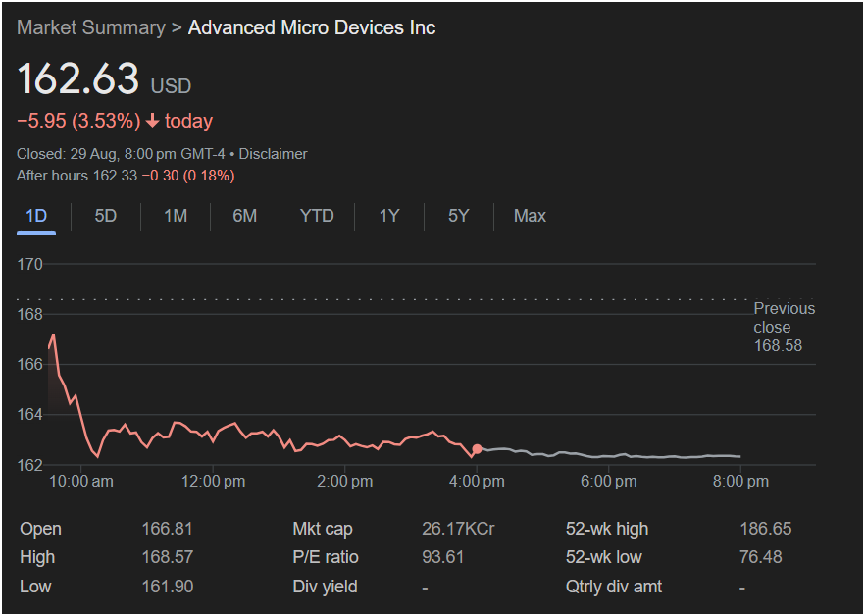Click the Previous close 168.58 label
Viewport: 865px width, 616px height.
click(x=784, y=327)
